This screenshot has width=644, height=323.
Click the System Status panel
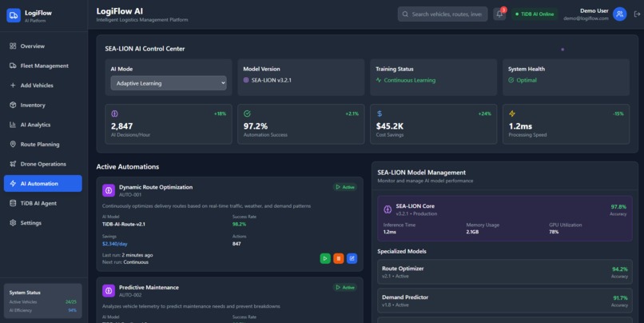pyautogui.click(x=42, y=301)
